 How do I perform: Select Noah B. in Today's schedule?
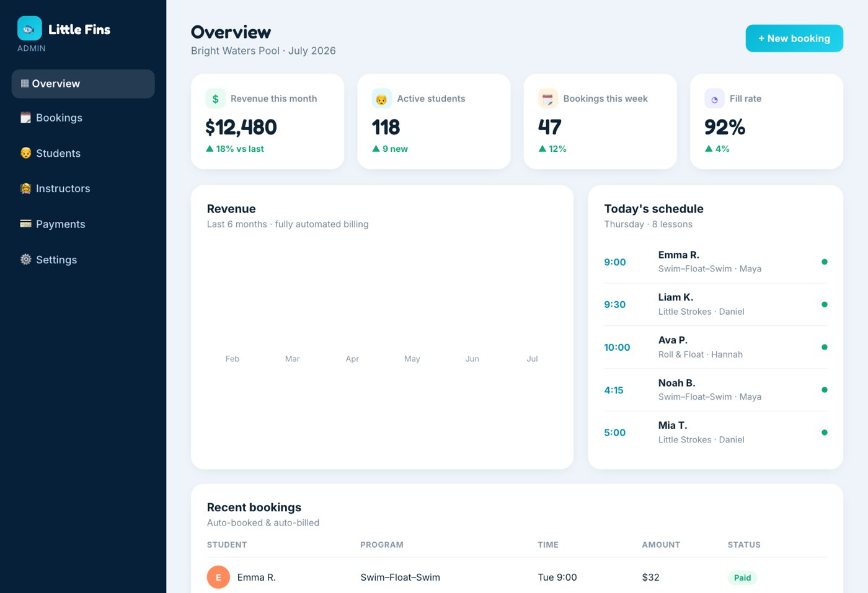point(715,390)
